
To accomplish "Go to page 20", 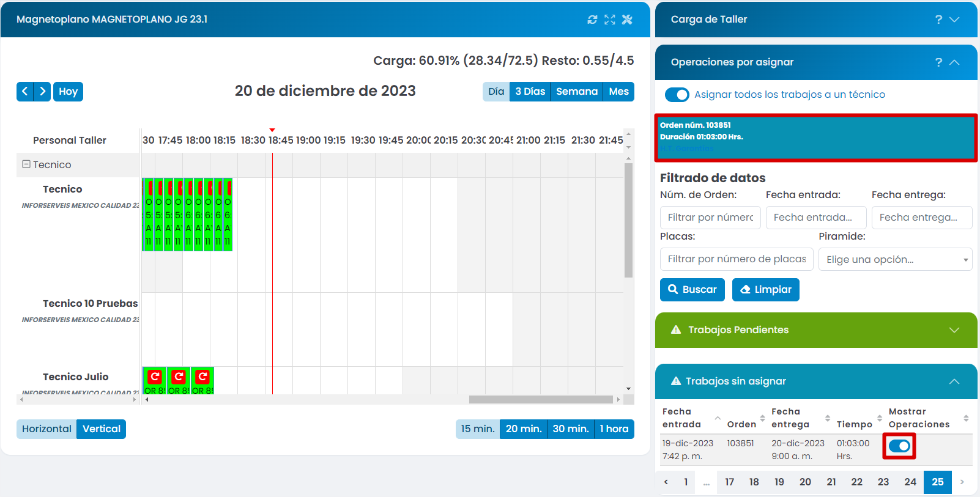I will (805, 482).
